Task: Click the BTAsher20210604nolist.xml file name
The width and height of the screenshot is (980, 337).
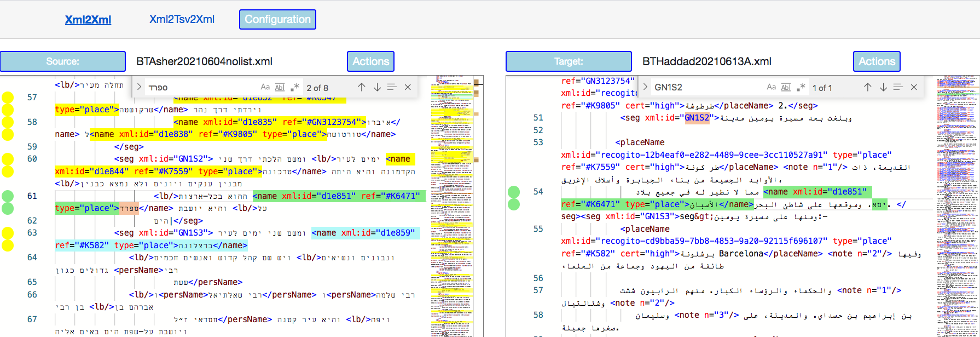Action: [204, 61]
